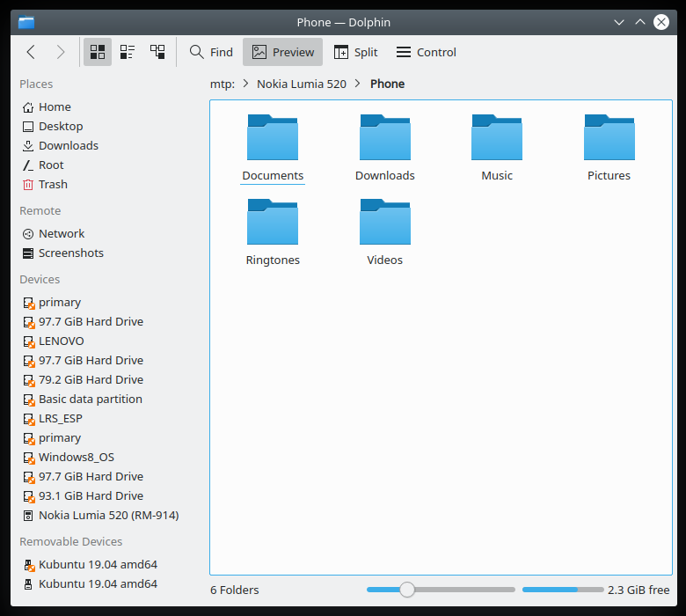Go back with the back arrow

[31, 52]
